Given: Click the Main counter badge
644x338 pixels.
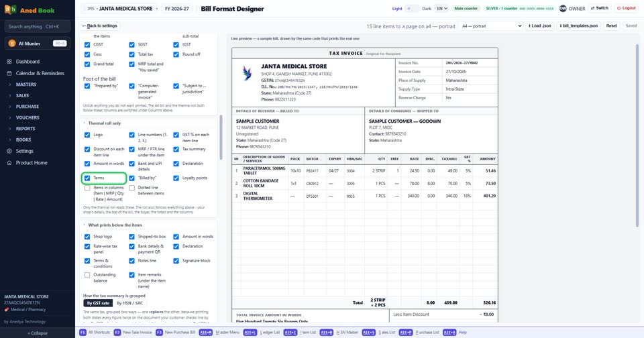Looking at the screenshot, I should 466,8.
